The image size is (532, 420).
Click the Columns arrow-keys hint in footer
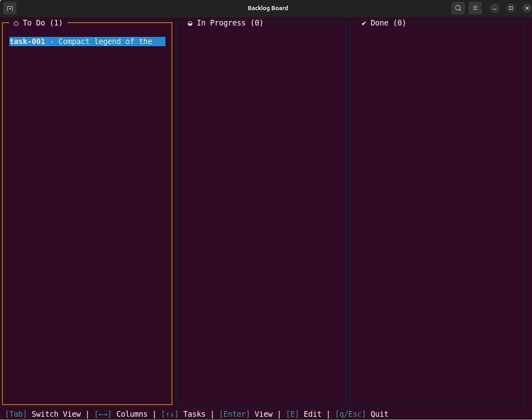121,414
